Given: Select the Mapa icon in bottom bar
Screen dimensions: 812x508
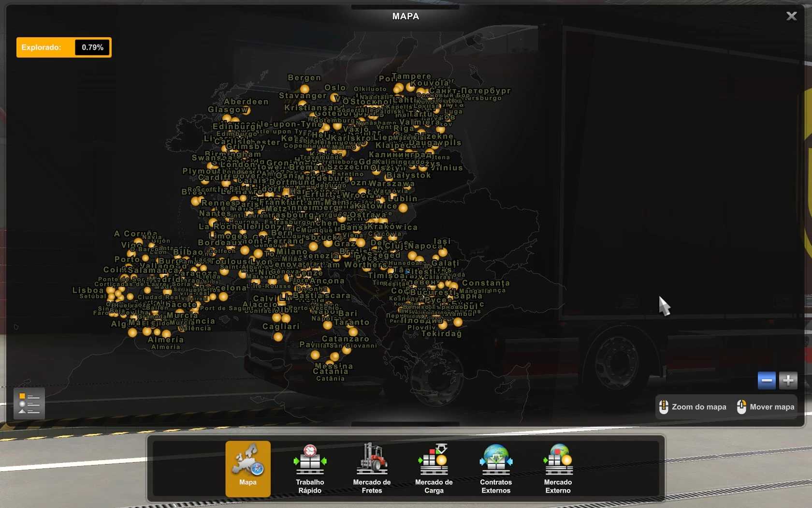Looking at the screenshot, I should 248,468.
